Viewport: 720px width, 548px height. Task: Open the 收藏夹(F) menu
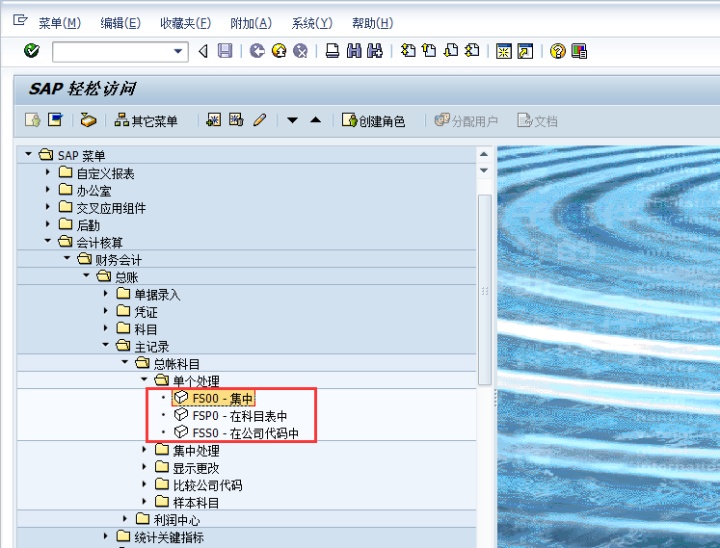[186, 23]
